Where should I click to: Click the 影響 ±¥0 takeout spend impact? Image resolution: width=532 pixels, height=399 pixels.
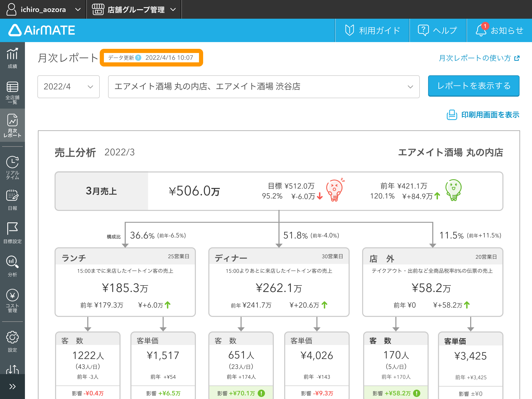click(x=470, y=394)
